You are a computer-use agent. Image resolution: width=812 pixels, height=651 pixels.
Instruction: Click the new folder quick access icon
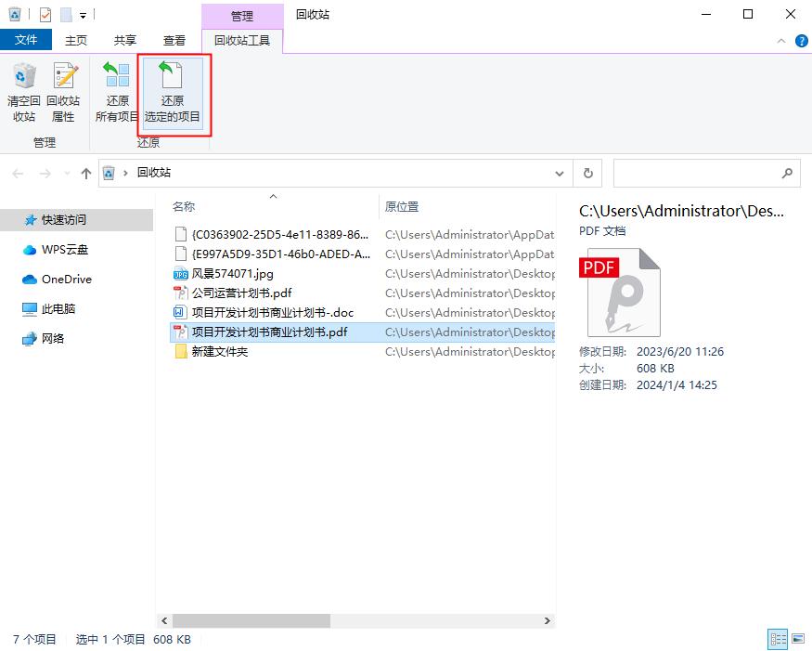click(x=66, y=15)
